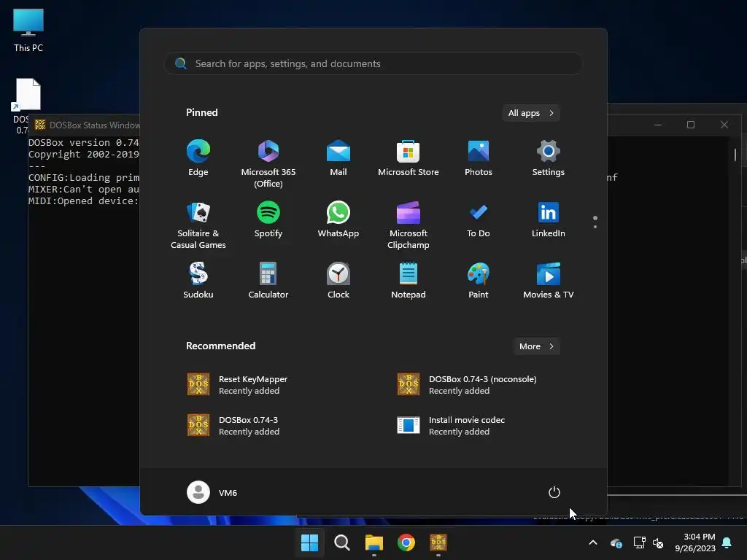Click the Start menu search field
747x560 pixels.
point(373,63)
